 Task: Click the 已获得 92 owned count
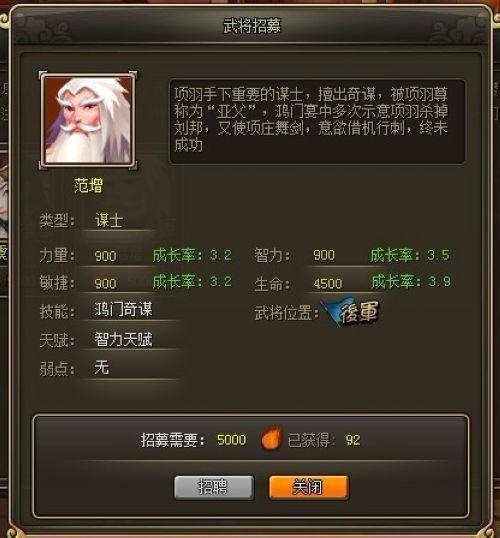pyautogui.click(x=353, y=440)
